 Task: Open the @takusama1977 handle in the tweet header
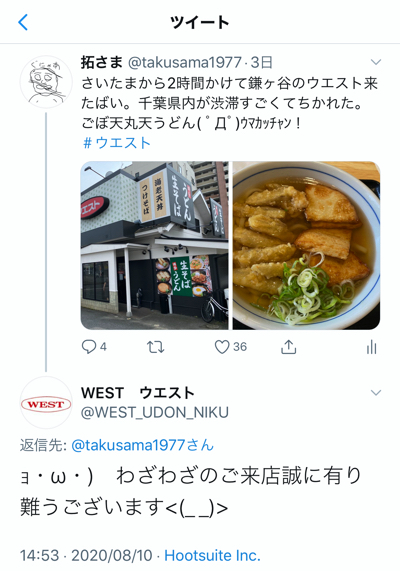point(185,62)
